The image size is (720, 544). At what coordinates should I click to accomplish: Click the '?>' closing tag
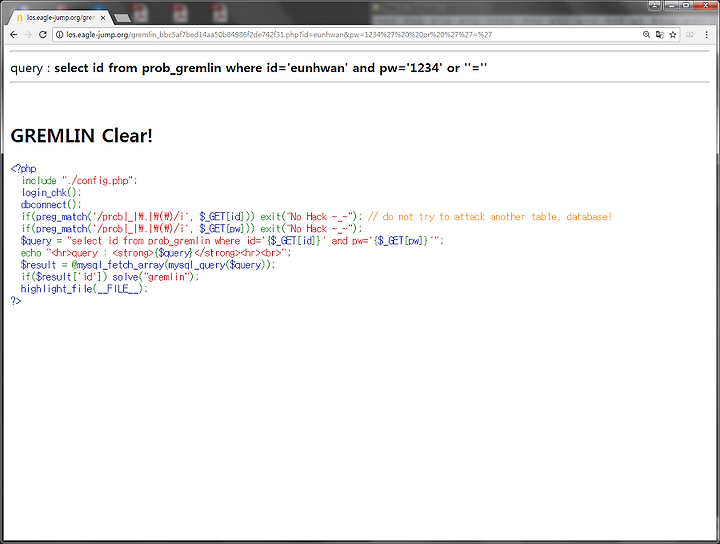tap(16, 301)
